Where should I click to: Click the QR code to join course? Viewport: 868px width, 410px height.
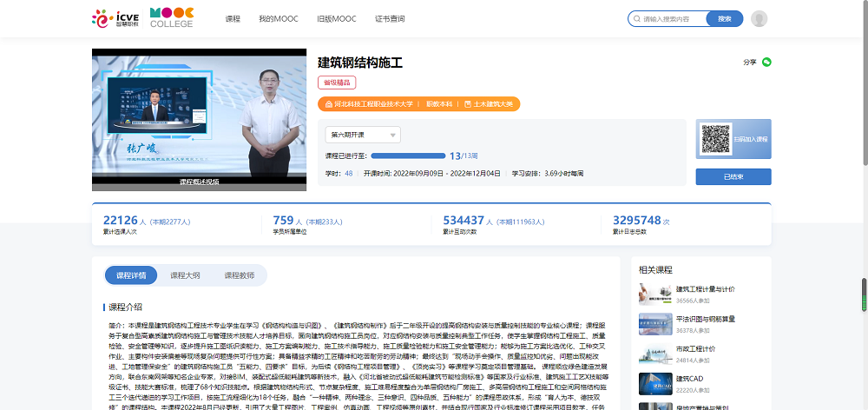(714, 139)
